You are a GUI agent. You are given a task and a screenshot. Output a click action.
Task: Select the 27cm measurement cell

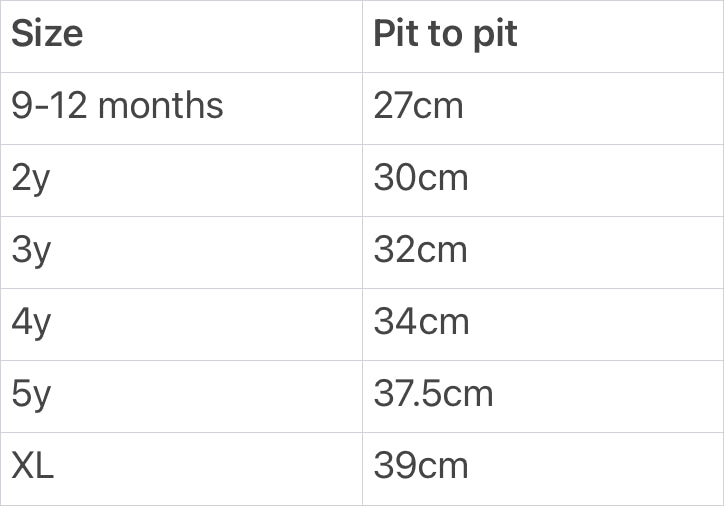(418, 106)
